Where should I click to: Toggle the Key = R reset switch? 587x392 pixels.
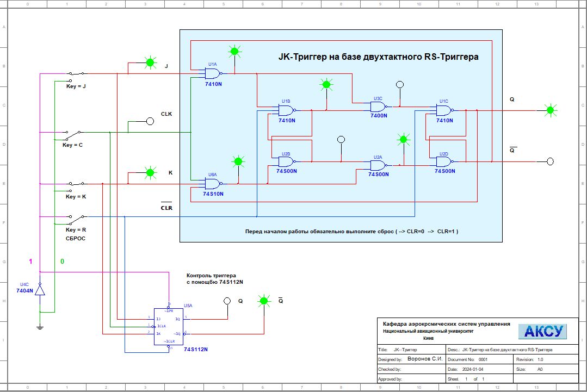(76, 217)
